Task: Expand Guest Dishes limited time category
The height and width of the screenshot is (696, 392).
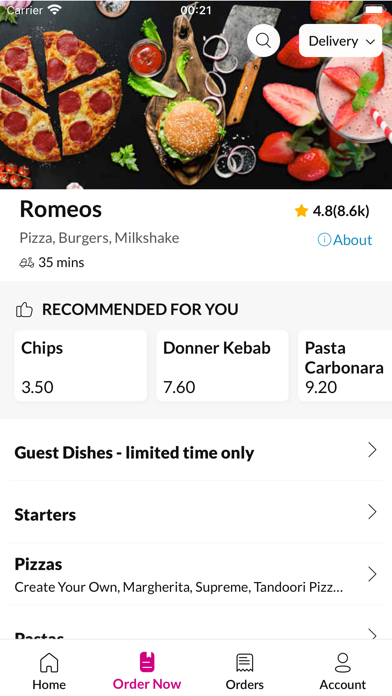Action: [196, 452]
